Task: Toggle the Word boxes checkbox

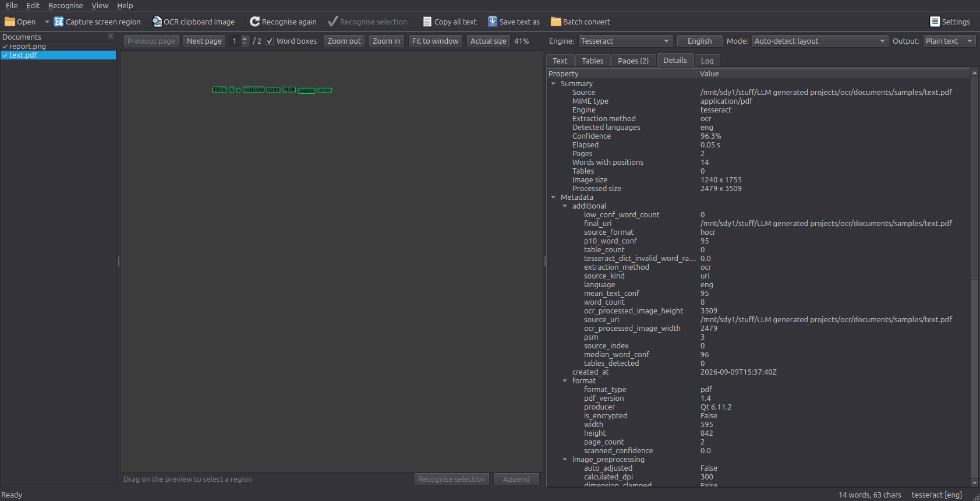Action: tap(270, 41)
